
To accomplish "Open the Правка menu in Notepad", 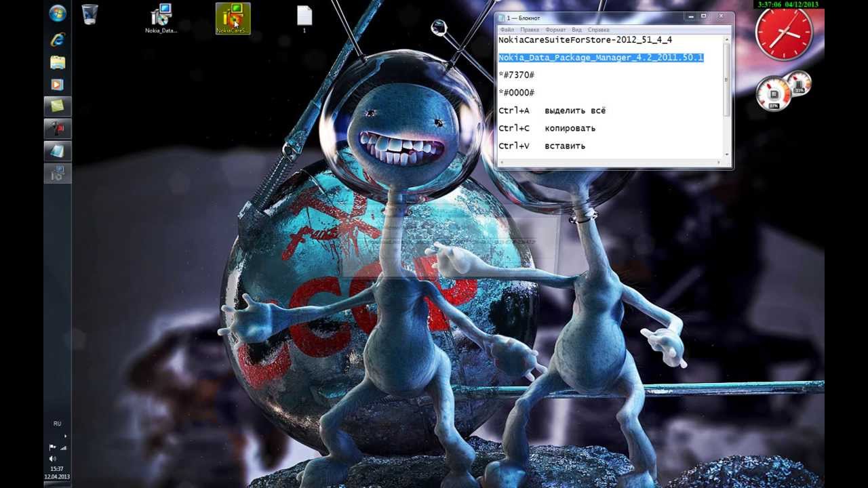I will 530,30.
